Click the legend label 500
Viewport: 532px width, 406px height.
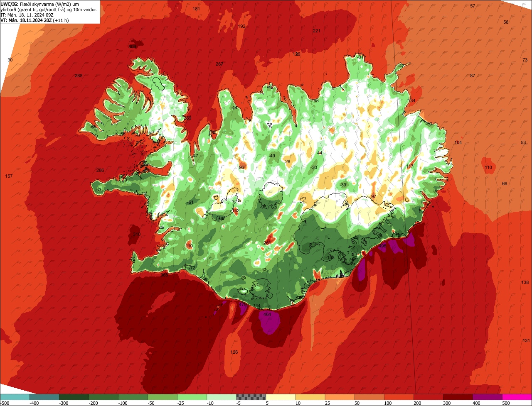click(507, 403)
